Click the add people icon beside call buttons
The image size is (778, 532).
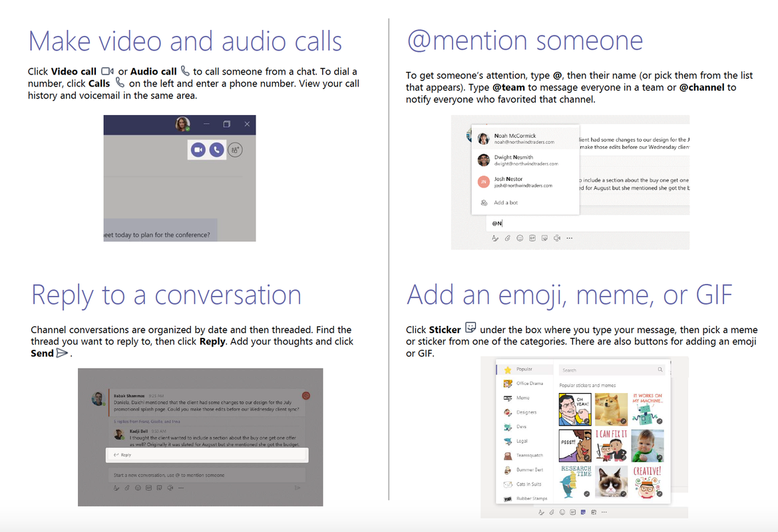(x=235, y=150)
